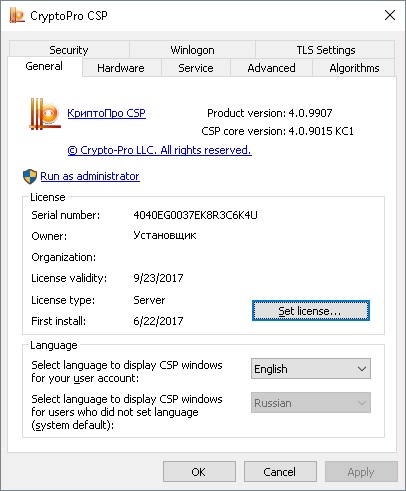Switch to the Hardware tab
Image resolution: width=406 pixels, height=491 pixels.
[121, 68]
